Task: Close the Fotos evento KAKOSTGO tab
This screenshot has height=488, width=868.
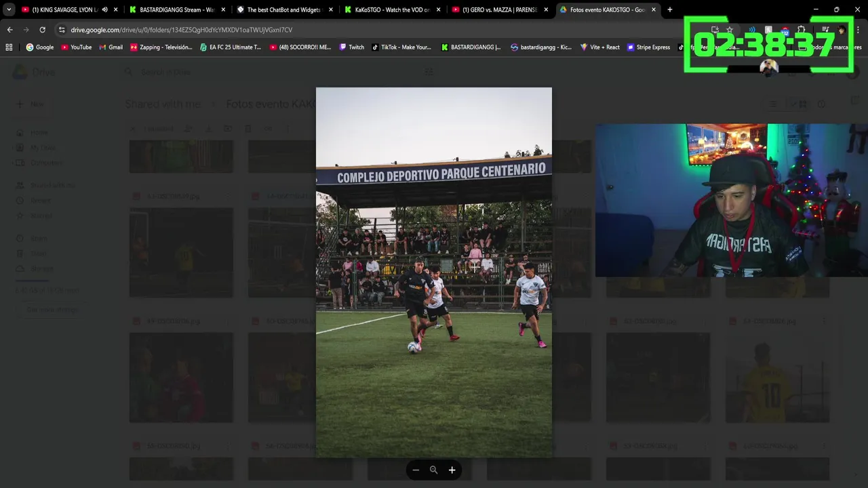Action: [654, 9]
